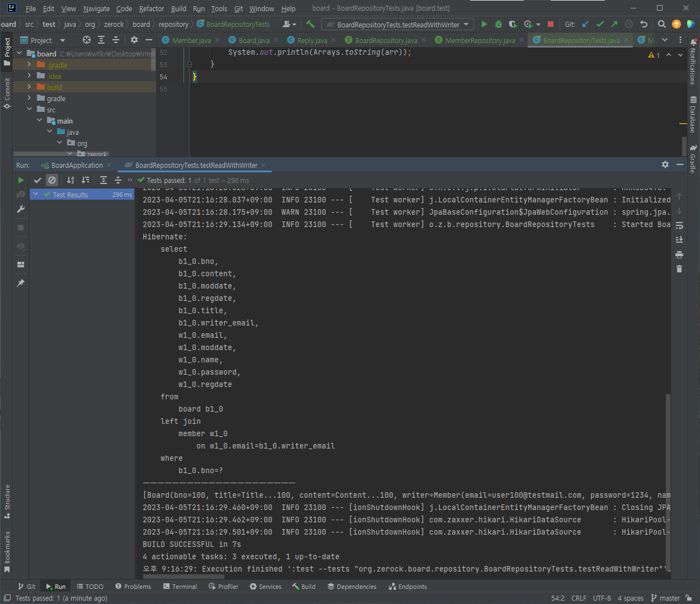Collapse the Test Results node
The width and height of the screenshot is (700, 604).
(x=35, y=194)
